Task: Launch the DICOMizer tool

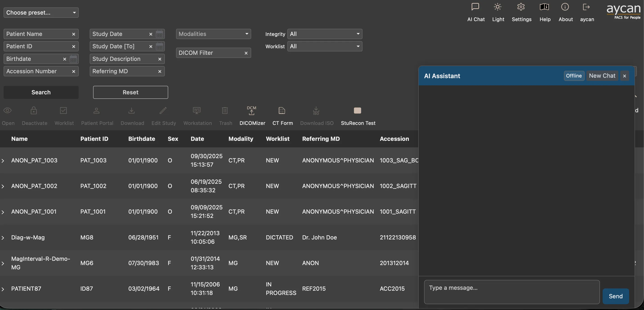Action: point(251,111)
